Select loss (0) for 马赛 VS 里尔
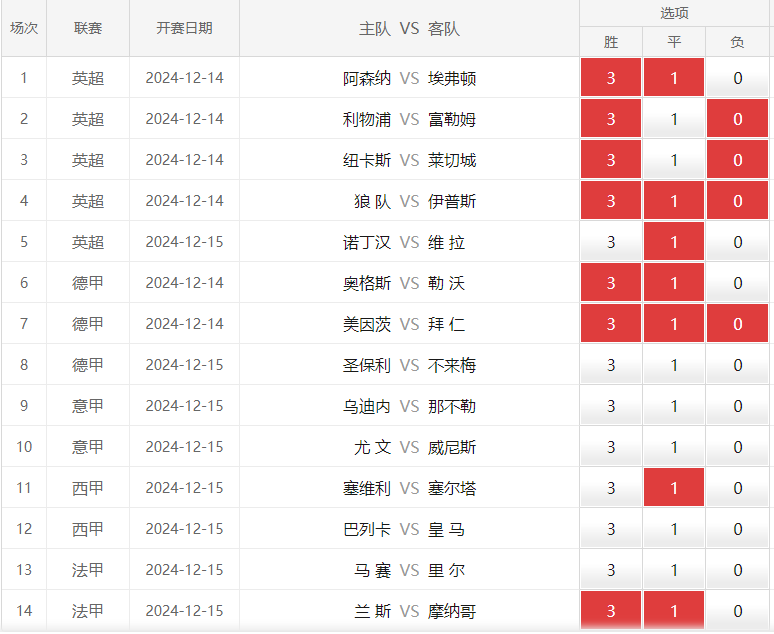The image size is (774, 634). (737, 569)
